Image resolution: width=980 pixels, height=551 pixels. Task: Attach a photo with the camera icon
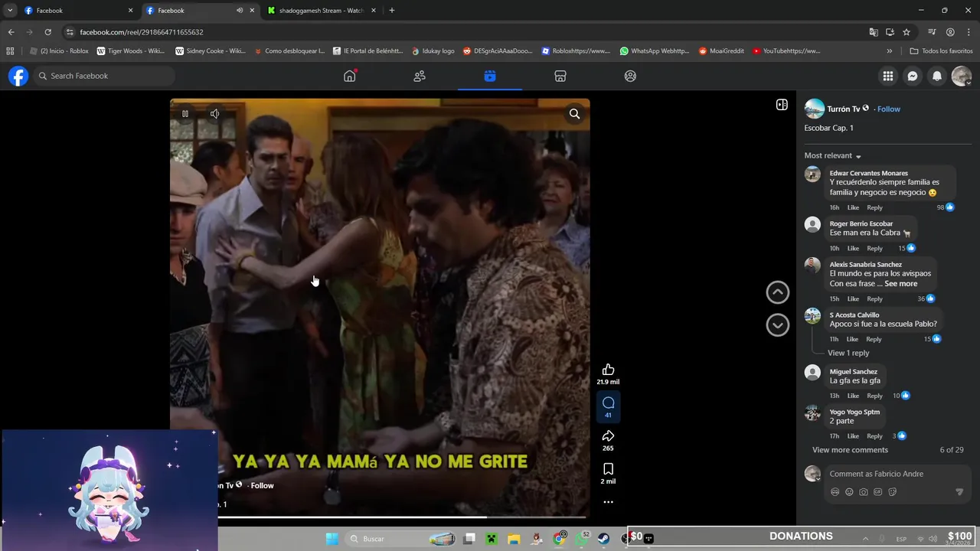point(864,492)
